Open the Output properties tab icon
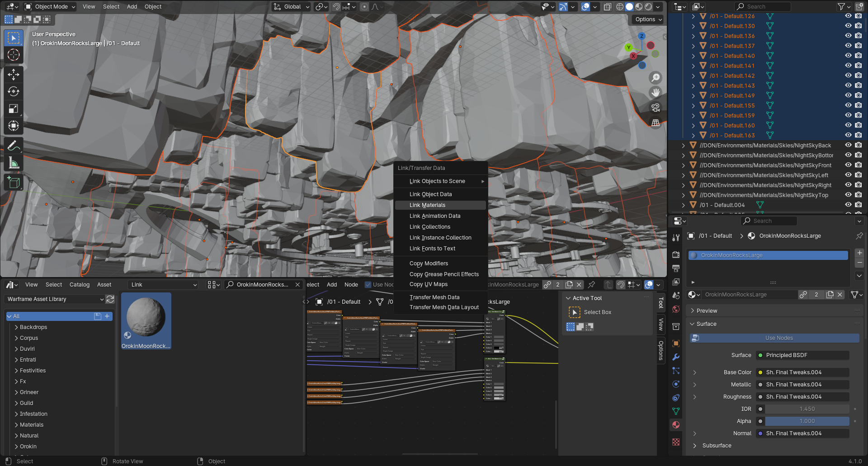 coord(676,268)
